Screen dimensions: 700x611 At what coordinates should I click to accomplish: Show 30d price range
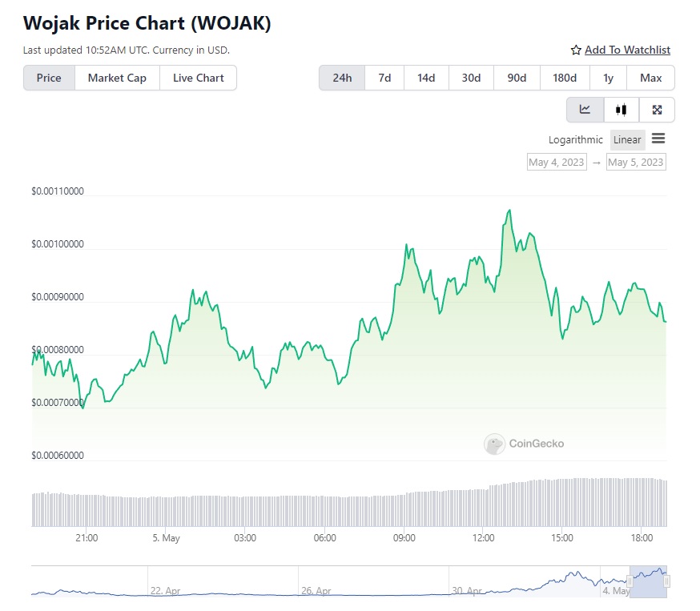click(x=471, y=78)
